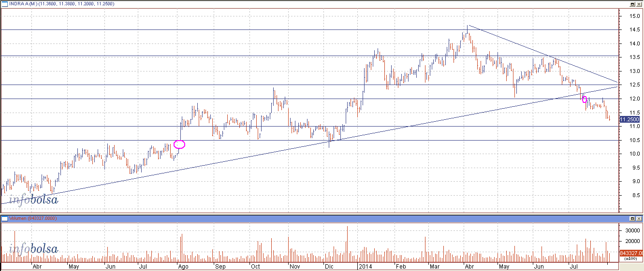Click the Volumen panel icon

[x=4, y=218]
